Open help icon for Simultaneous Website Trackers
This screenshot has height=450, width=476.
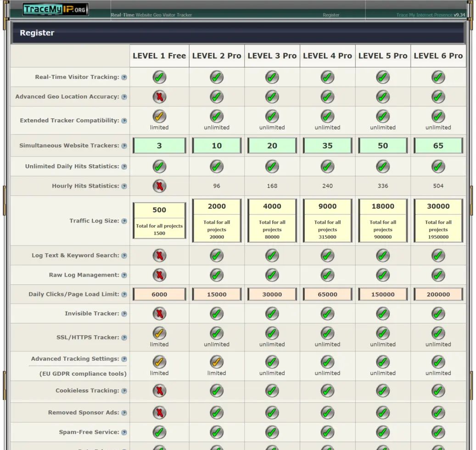point(124,146)
